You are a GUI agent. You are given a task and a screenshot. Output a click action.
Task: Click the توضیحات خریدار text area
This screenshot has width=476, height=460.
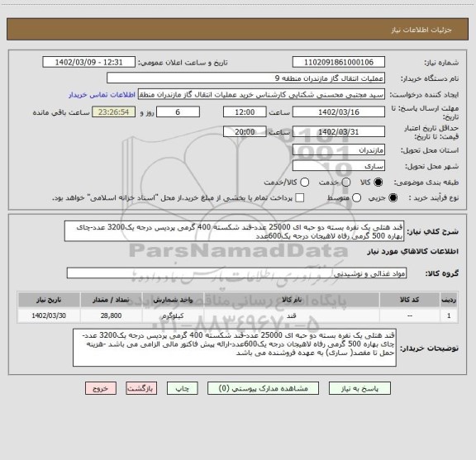click(235, 348)
